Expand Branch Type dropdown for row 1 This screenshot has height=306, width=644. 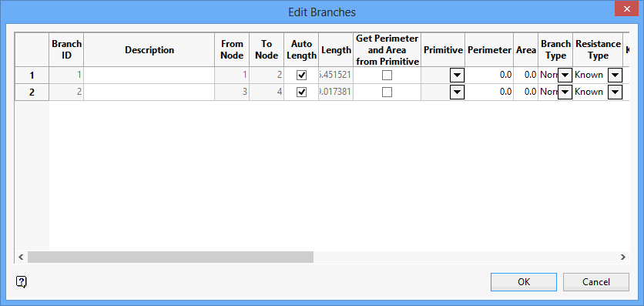(565, 76)
